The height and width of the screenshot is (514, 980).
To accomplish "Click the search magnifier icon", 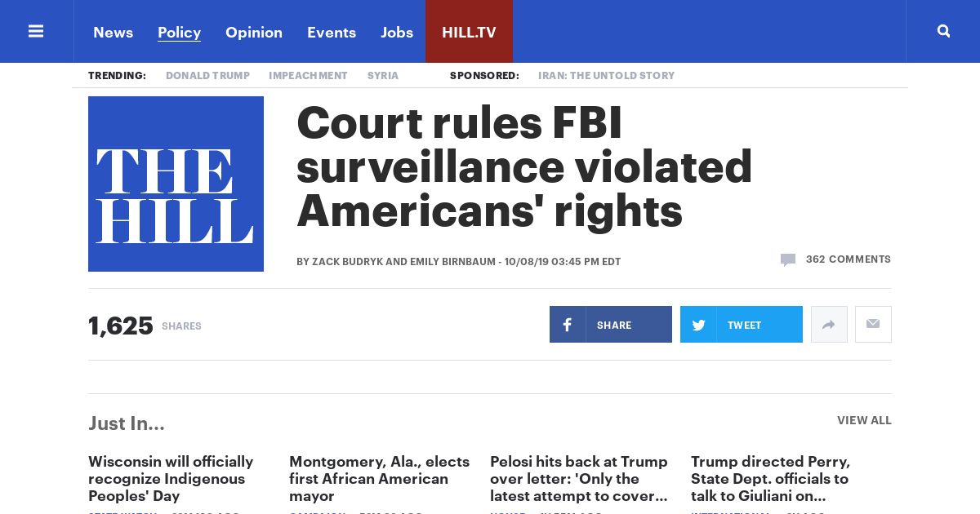I will pyautogui.click(x=943, y=31).
